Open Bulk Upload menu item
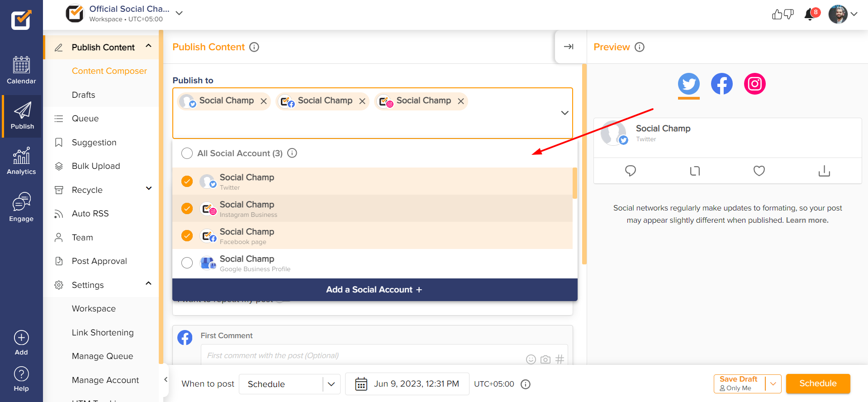Screen dimensions: 868x402 pyautogui.click(x=96, y=166)
